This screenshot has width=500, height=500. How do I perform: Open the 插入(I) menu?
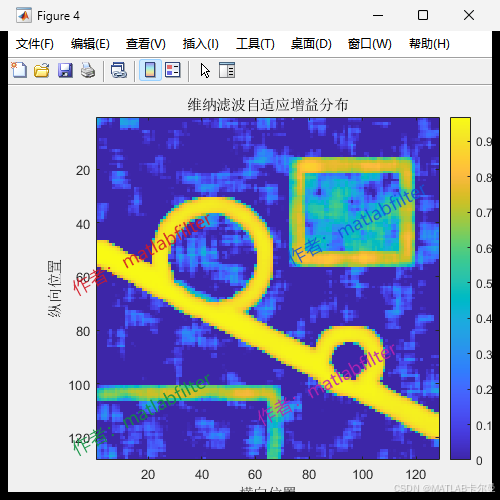(200, 44)
